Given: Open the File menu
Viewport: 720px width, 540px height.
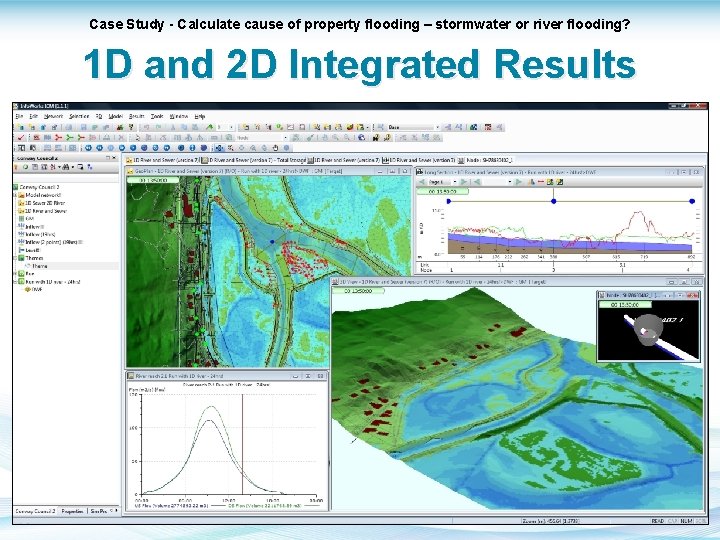Looking at the screenshot, I should (x=19, y=116).
